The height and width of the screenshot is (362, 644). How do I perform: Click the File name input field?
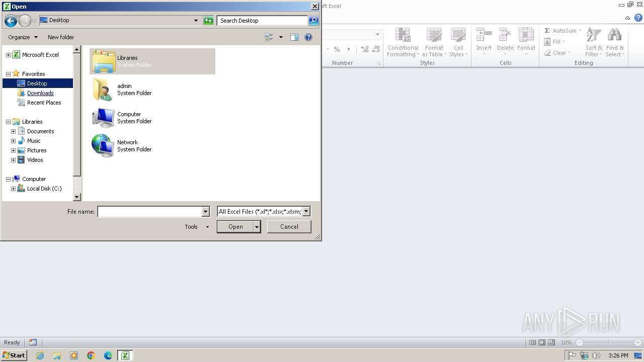(x=149, y=212)
